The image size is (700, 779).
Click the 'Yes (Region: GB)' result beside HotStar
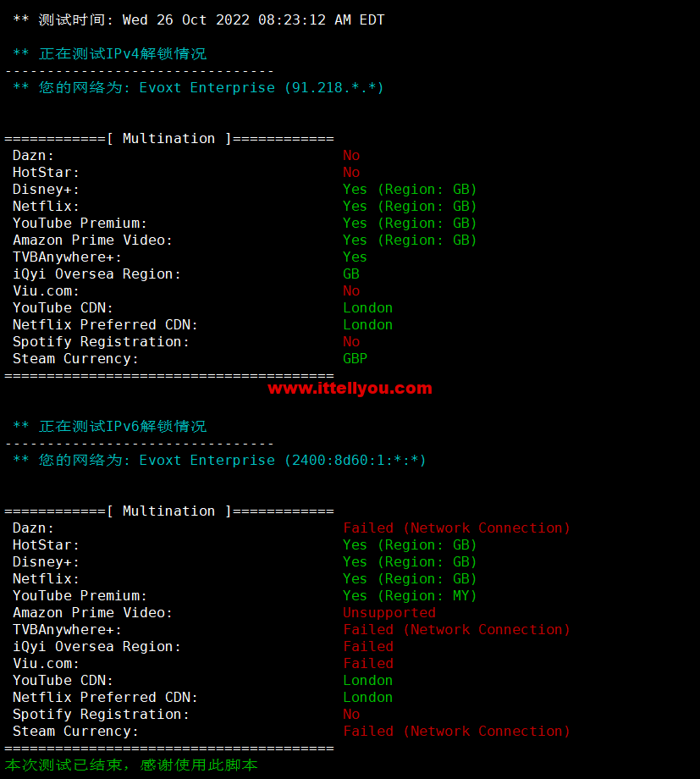410,544
